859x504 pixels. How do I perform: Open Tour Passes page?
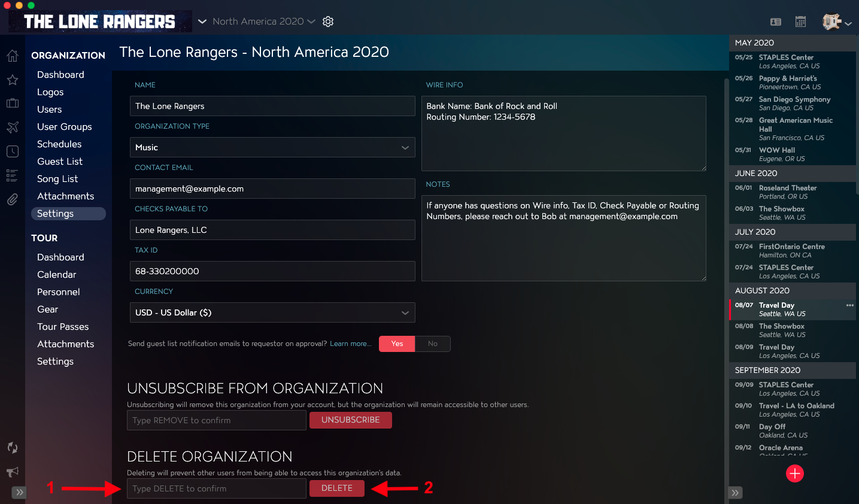[63, 327]
